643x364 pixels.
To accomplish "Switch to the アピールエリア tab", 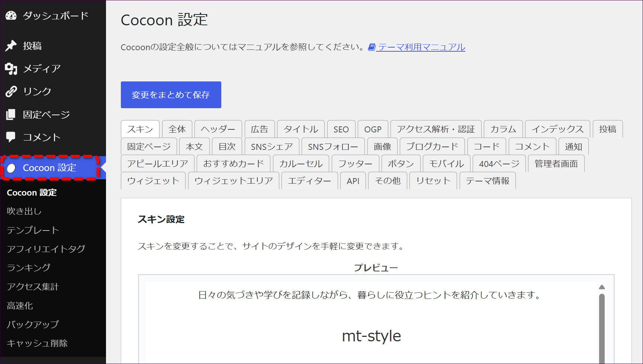I will click(158, 164).
